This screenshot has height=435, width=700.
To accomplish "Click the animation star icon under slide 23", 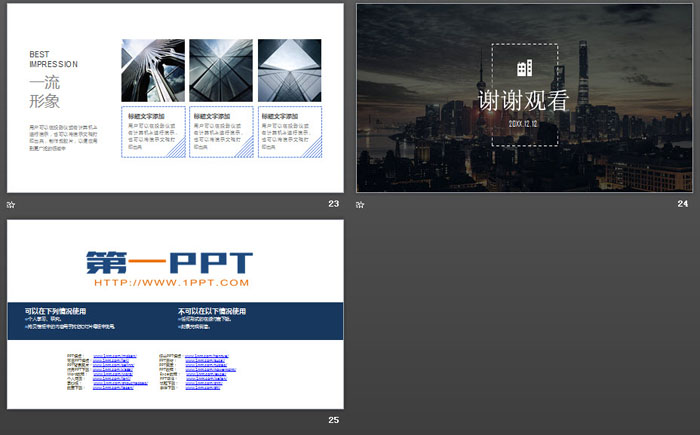I will pyautogui.click(x=11, y=205).
